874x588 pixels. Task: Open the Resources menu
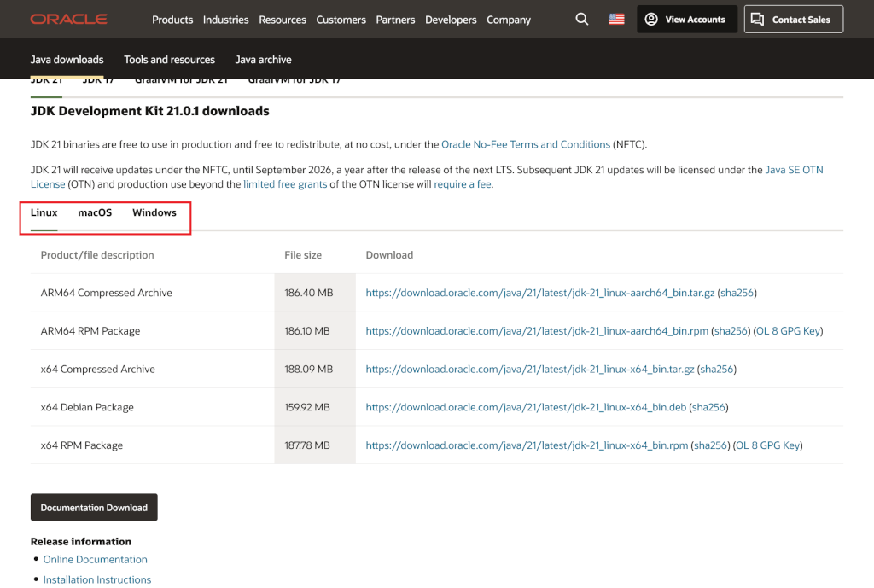pyautogui.click(x=282, y=20)
